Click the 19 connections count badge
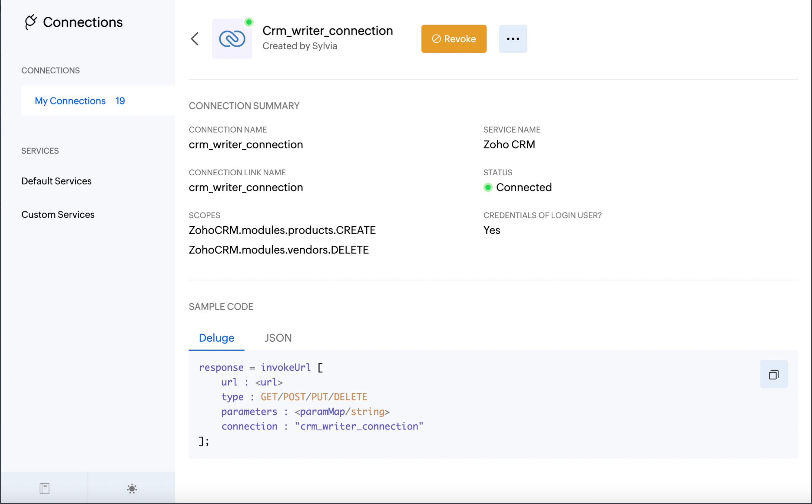The height and width of the screenshot is (504, 812). tap(120, 101)
